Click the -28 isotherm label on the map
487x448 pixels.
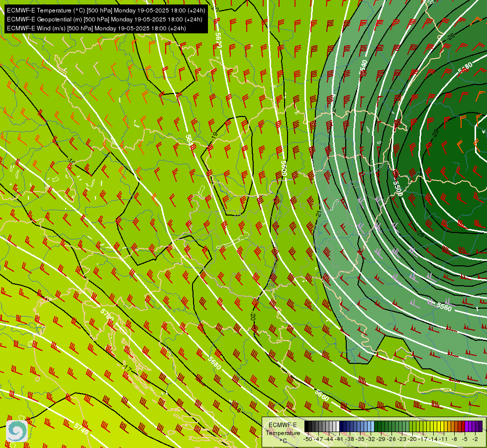click(x=420, y=234)
